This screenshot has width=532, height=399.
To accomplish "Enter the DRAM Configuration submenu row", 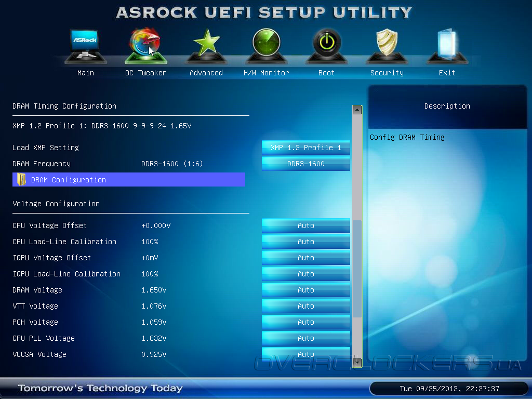I will [129, 179].
